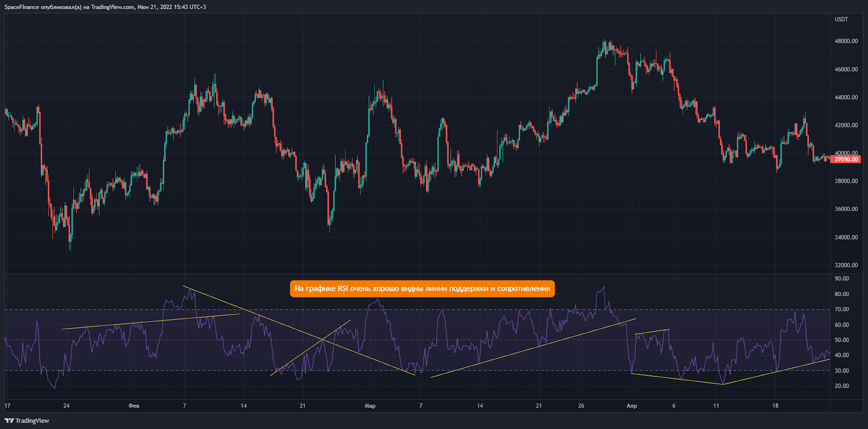Click the 36000.00 price level label

[x=846, y=209]
